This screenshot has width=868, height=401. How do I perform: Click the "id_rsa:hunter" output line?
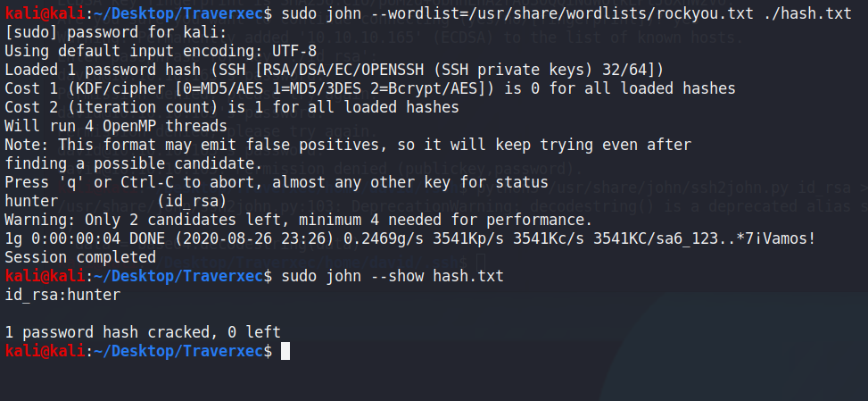tap(62, 295)
